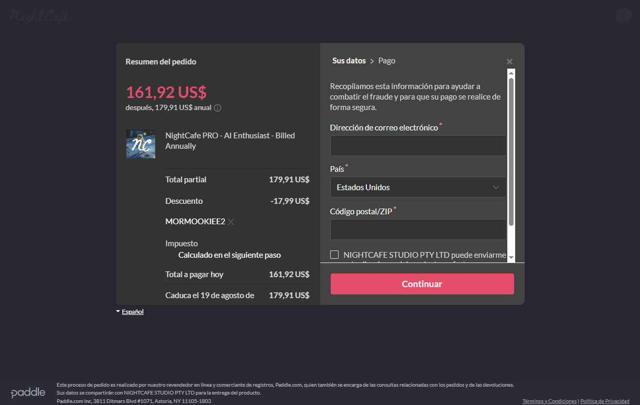The width and height of the screenshot is (640, 405).
Task: Click 'Total a pagar hoy' label
Action: [194, 274]
